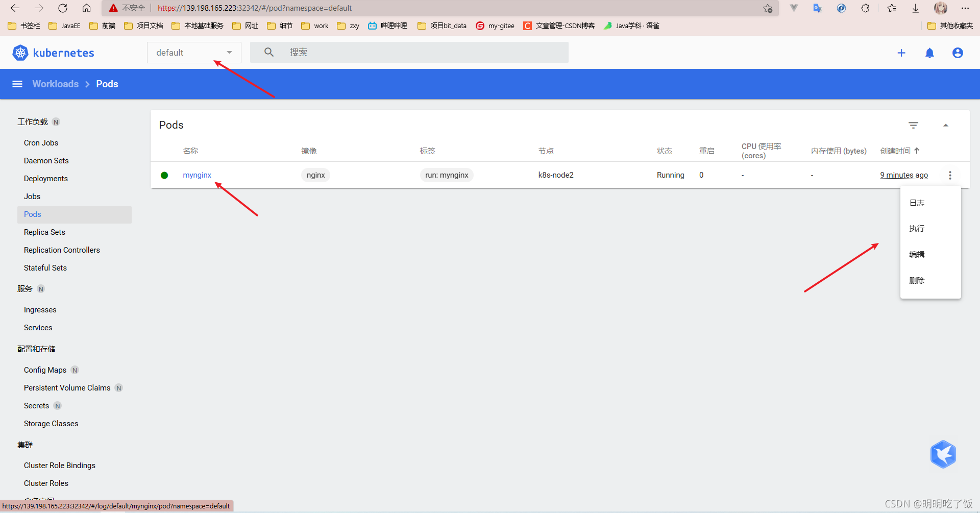Open the hamburger navigation menu
Screen dimensions: 980x513
click(17, 84)
